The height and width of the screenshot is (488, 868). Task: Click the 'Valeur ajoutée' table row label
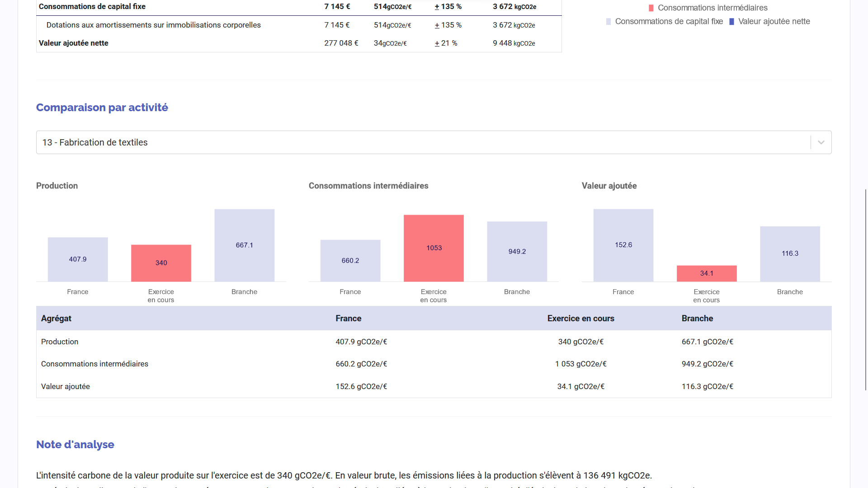point(66,387)
